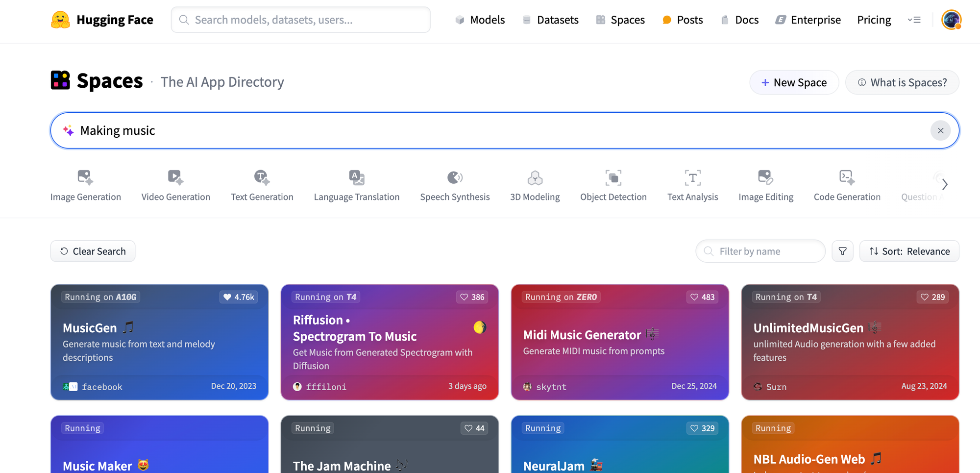Screen dimensions: 980x473
Task: Click the Hugging Face emoji logo
Action: click(x=60, y=20)
